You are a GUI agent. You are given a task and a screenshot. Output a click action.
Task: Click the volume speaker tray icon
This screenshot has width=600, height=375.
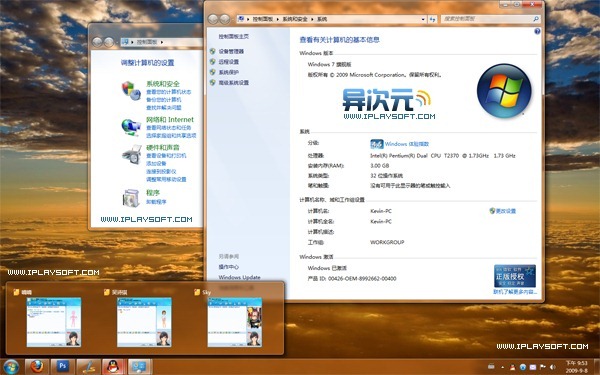click(553, 367)
